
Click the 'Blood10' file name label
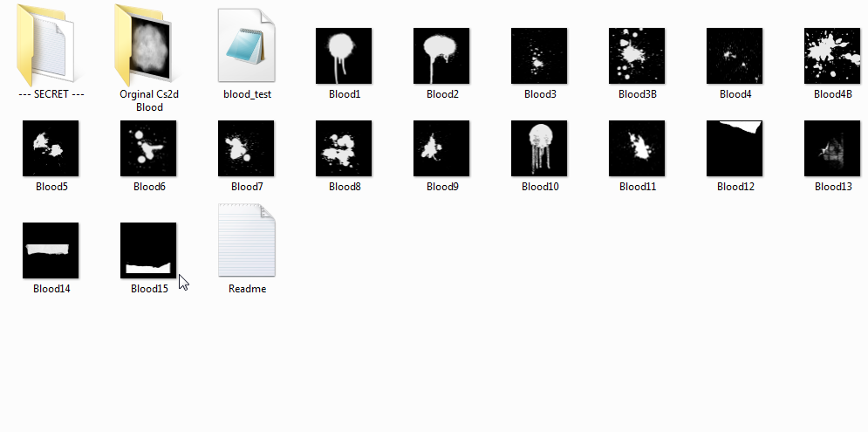540,187
